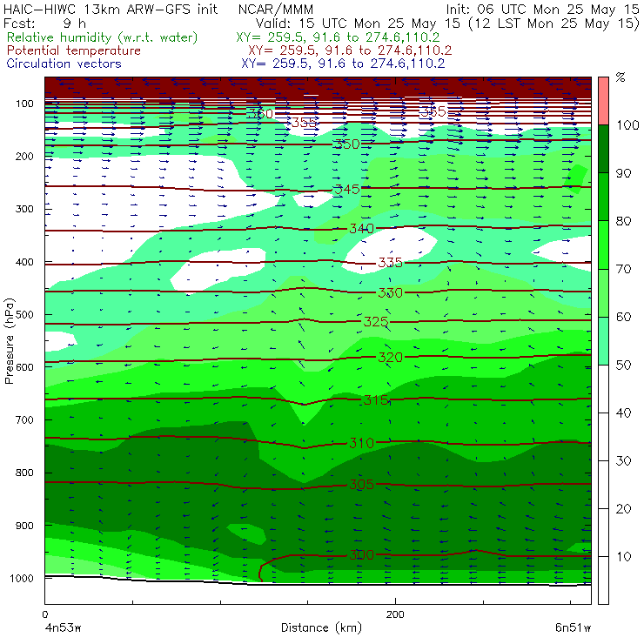Viewport: 644px width, 644px height.
Task: Click the 'HAIC-HIWC 13km ARW-GFS init' title text
Action: 110,10
